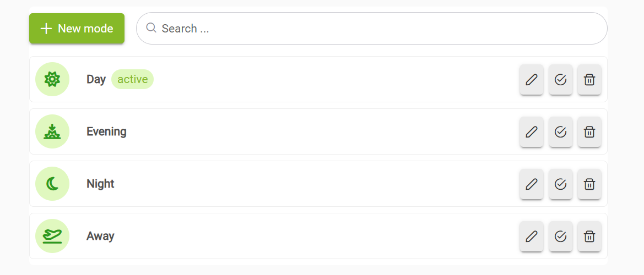Click the checkmark activate button for Day
644x275 pixels.
pyautogui.click(x=560, y=80)
